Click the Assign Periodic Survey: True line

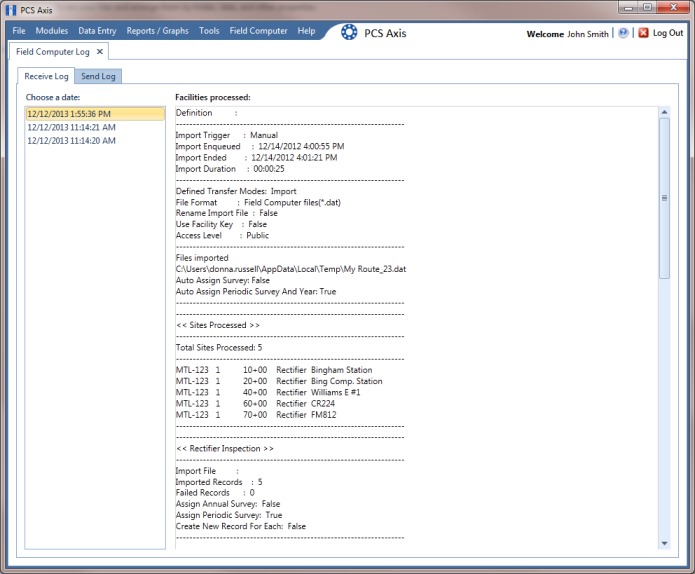pyautogui.click(x=229, y=515)
